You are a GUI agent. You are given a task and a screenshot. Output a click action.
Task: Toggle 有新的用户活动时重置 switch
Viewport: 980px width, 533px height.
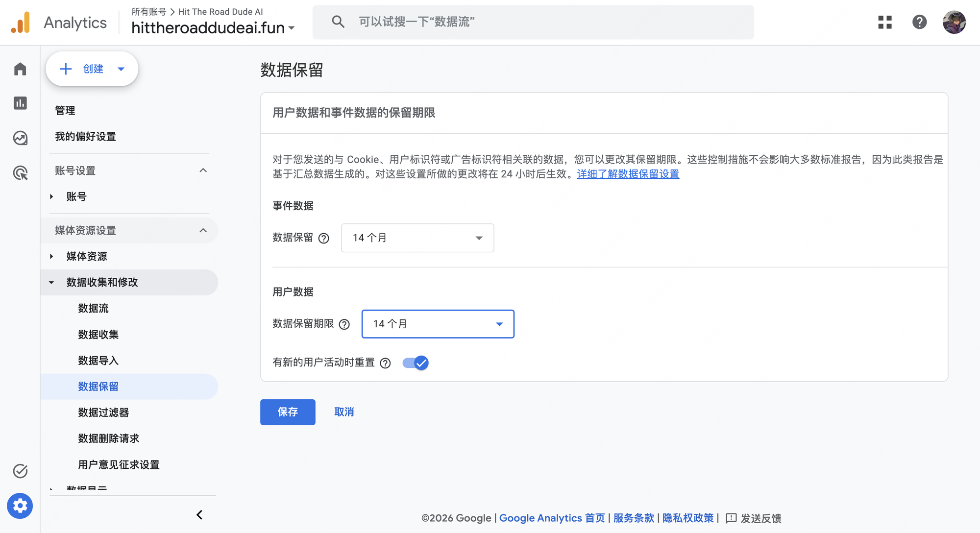[x=416, y=363]
